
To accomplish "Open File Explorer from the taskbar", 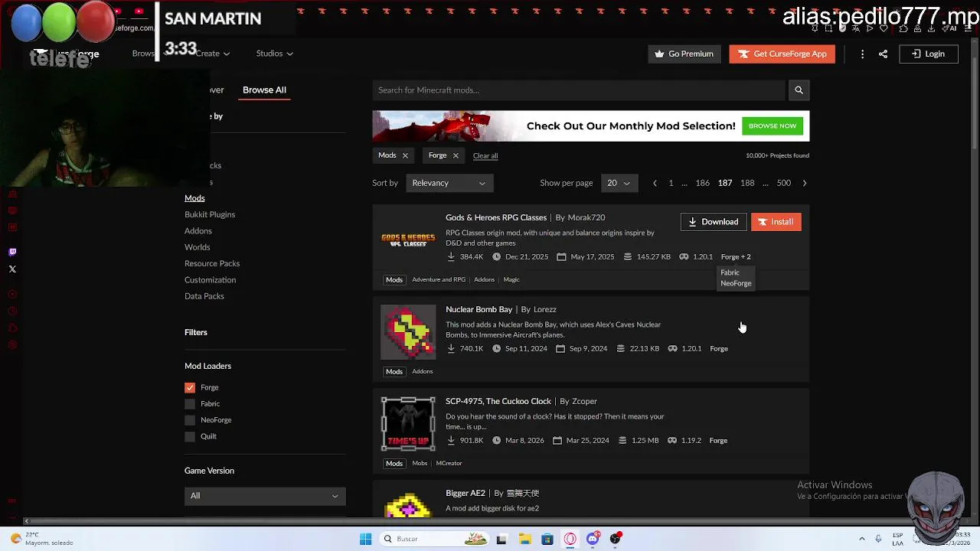I will coord(524,539).
